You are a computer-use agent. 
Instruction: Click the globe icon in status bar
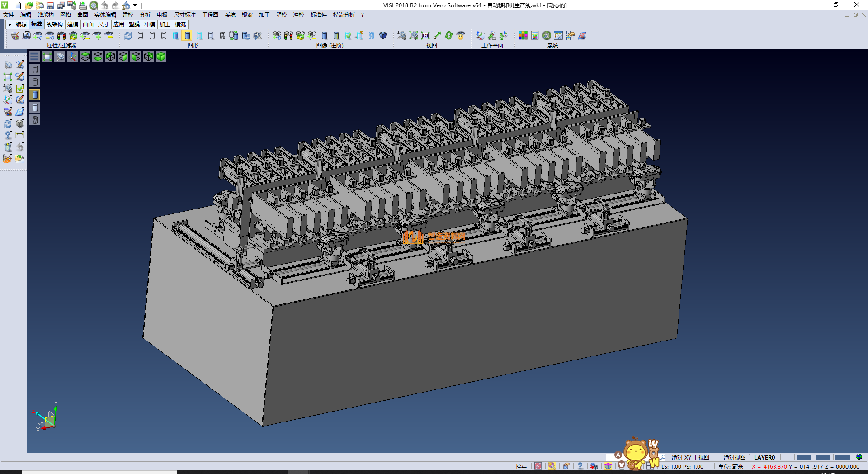coord(859,457)
